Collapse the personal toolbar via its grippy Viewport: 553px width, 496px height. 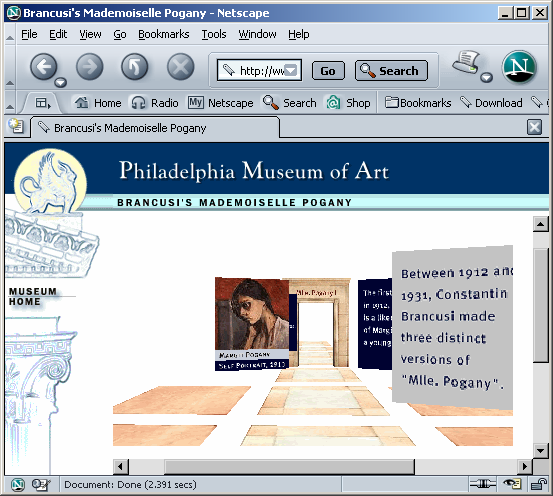pos(10,103)
